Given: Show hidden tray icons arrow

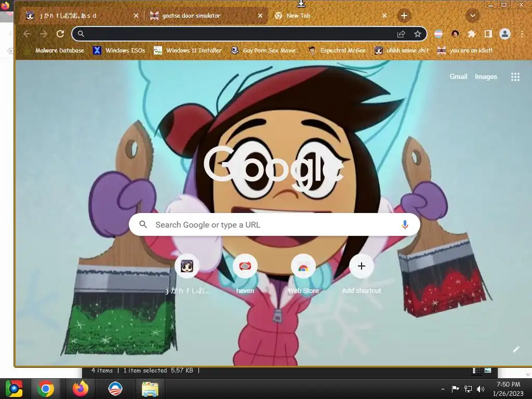Looking at the screenshot, I should (x=443, y=389).
